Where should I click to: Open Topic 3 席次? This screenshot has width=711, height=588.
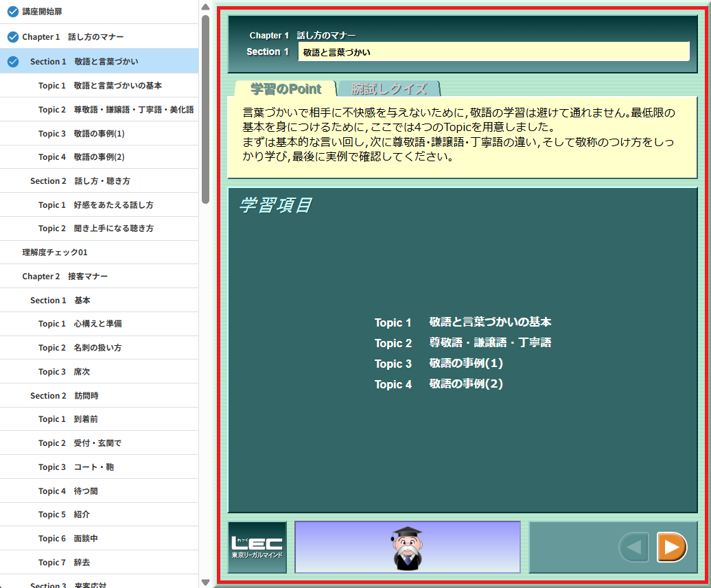tap(100, 372)
